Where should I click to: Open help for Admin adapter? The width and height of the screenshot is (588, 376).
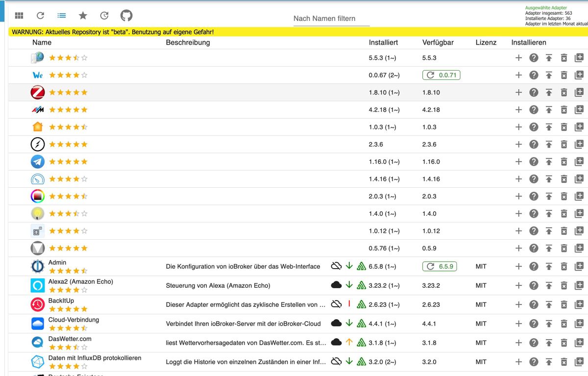534,266
